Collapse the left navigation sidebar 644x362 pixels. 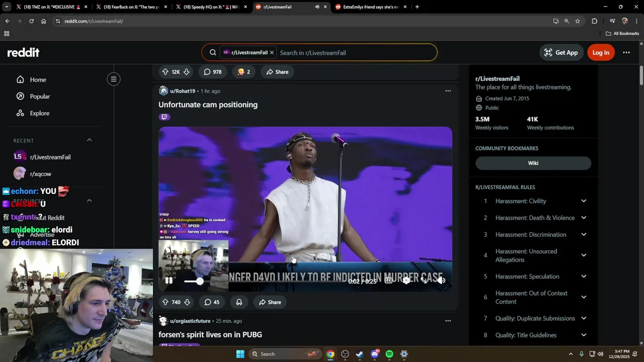[x=114, y=79]
